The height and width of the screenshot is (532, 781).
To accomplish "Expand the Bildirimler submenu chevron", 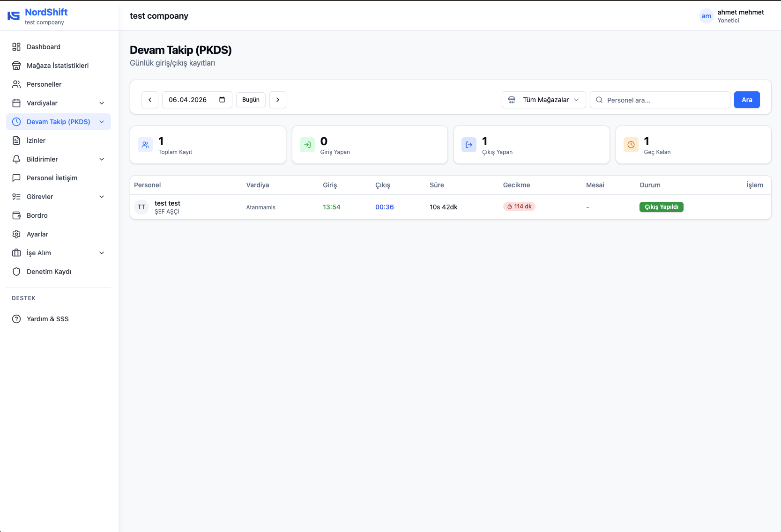I will [x=102, y=159].
